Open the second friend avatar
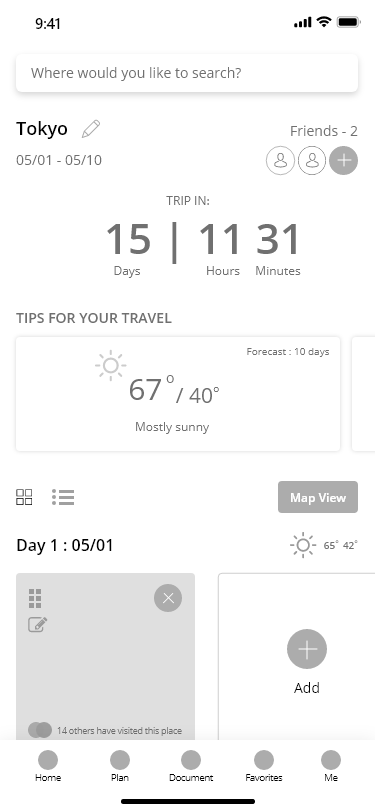 click(x=312, y=161)
